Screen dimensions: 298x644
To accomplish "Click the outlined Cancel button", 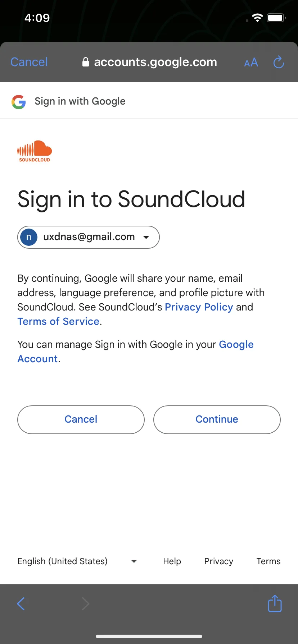I will tap(81, 419).
